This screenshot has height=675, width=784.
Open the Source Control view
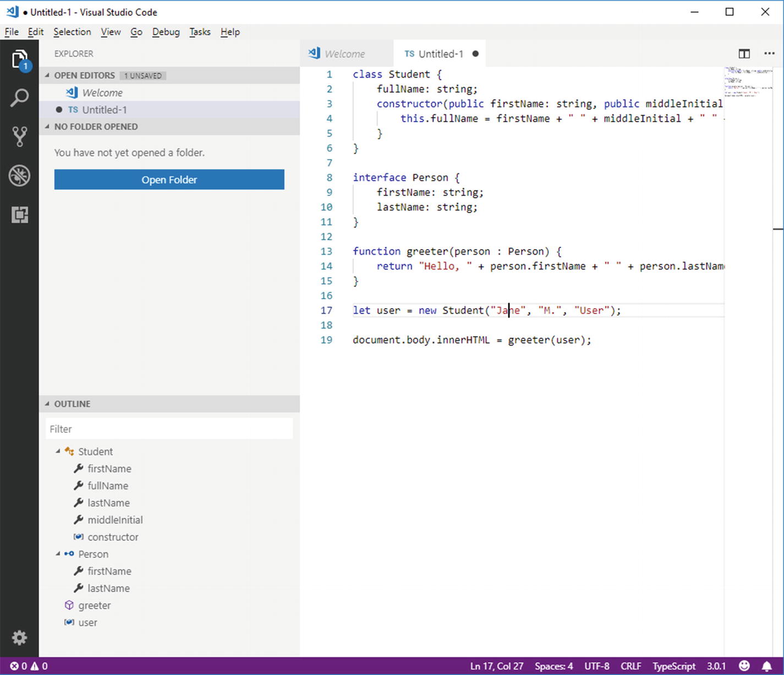(x=19, y=136)
